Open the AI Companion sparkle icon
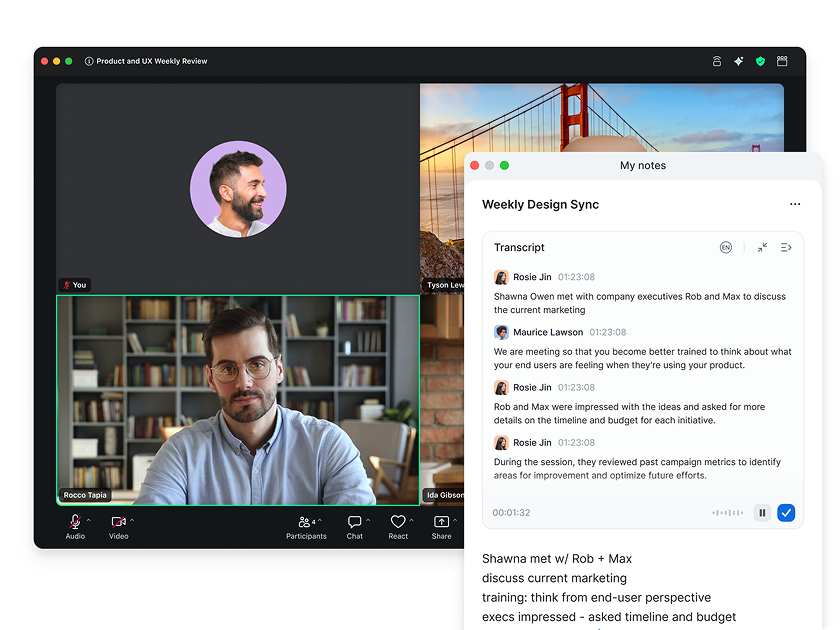Image resolution: width=840 pixels, height=630 pixels. point(738,61)
